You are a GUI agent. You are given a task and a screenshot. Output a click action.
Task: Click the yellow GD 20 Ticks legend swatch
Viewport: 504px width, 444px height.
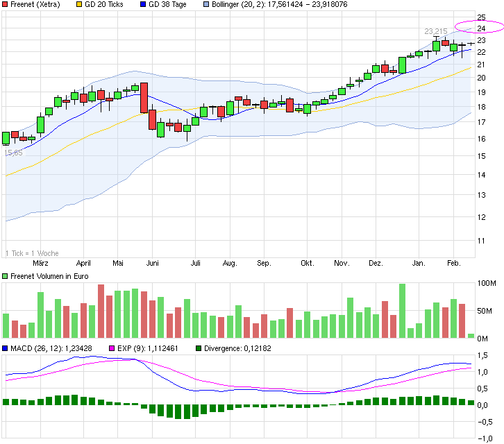click(x=79, y=4)
